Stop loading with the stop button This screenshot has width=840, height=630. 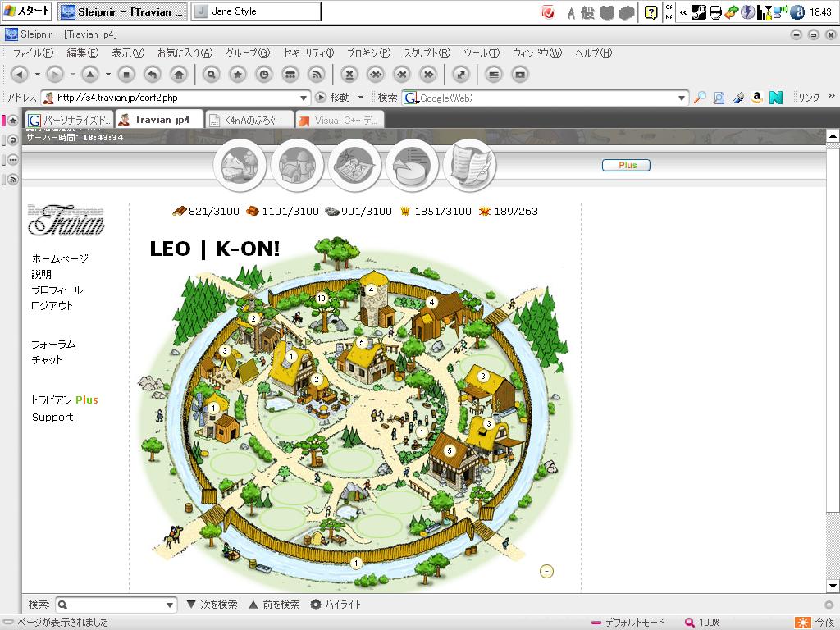click(126, 75)
